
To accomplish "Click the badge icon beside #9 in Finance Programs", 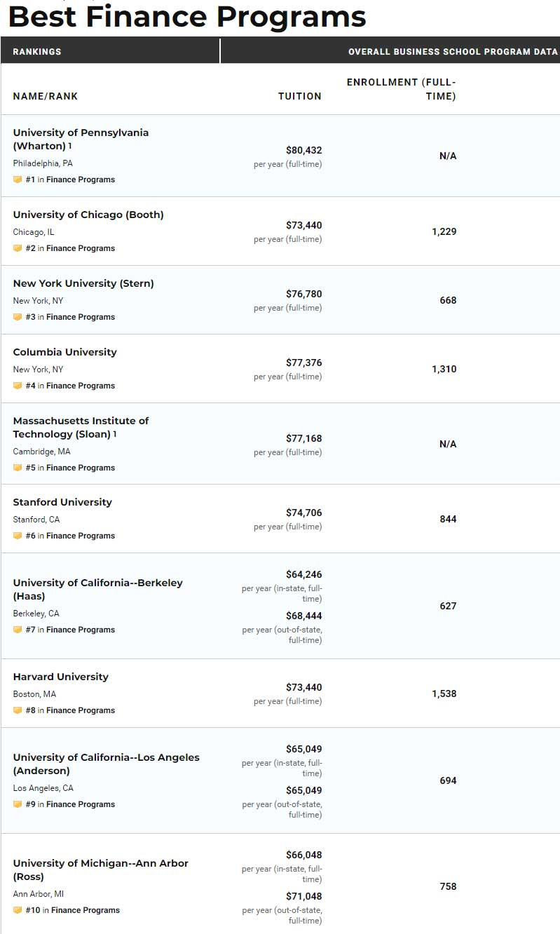I will tap(18, 804).
